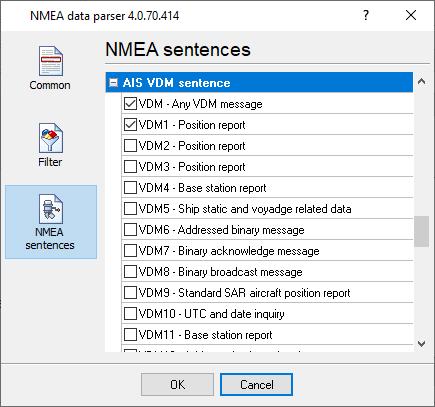Click the NMEA data parser 4.0.70.414 title

pyautogui.click(x=105, y=16)
